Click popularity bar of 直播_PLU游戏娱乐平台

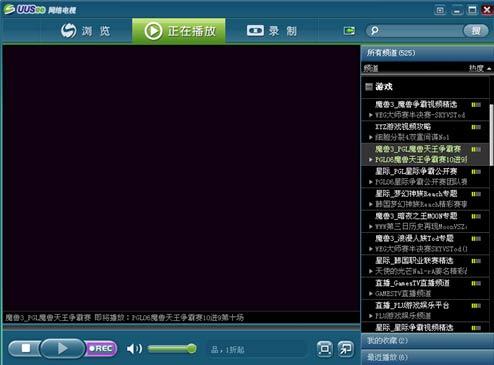coord(476,306)
